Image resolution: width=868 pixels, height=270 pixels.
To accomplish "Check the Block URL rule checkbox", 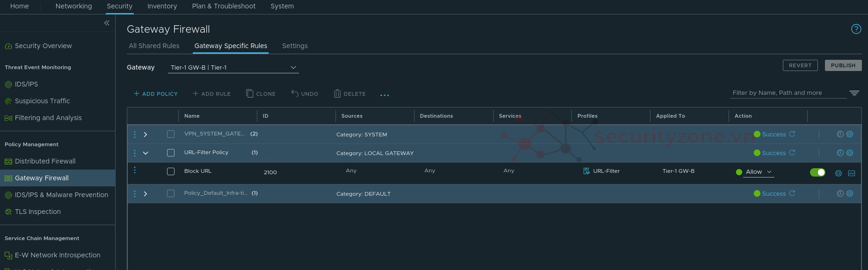I will (171, 171).
